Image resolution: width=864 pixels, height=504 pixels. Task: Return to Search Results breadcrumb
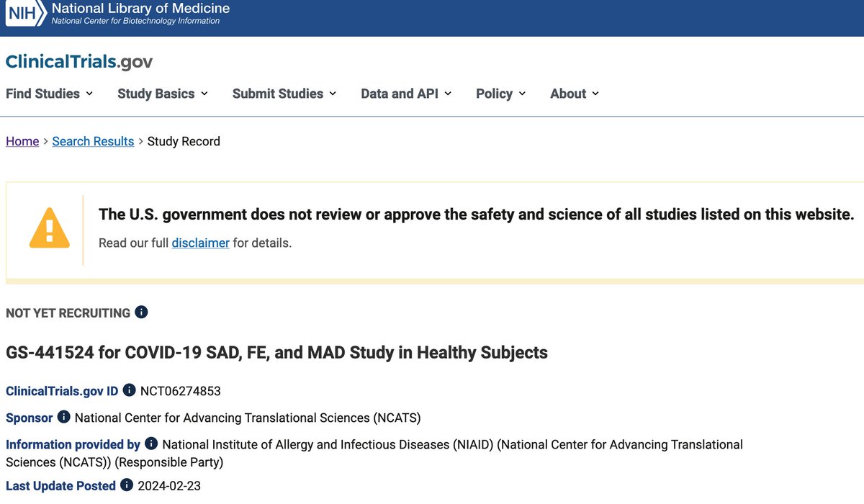click(93, 141)
